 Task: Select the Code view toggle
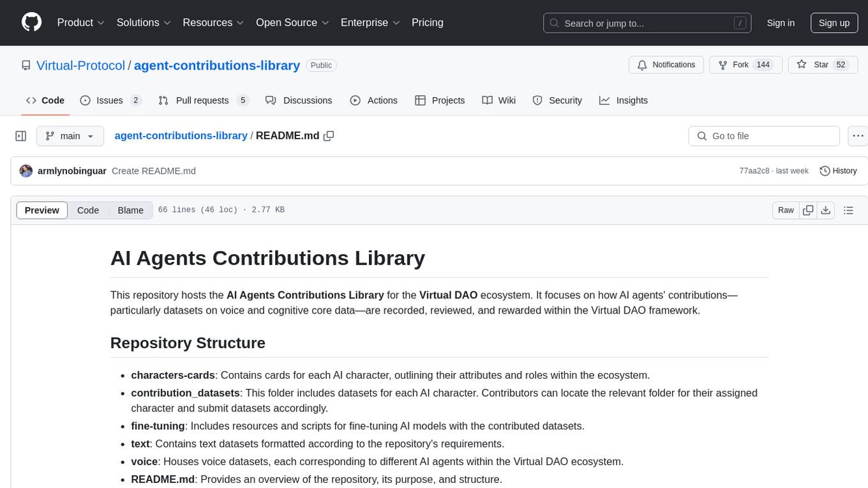(88, 210)
